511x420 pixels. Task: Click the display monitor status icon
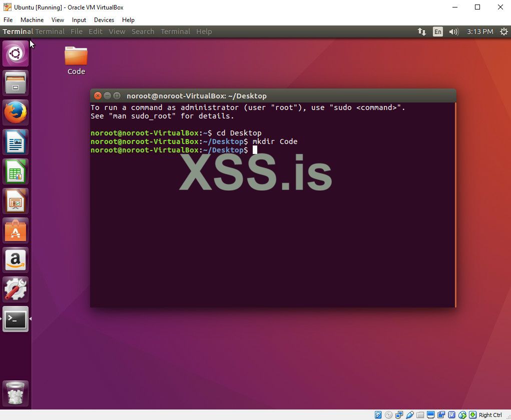[430, 415]
